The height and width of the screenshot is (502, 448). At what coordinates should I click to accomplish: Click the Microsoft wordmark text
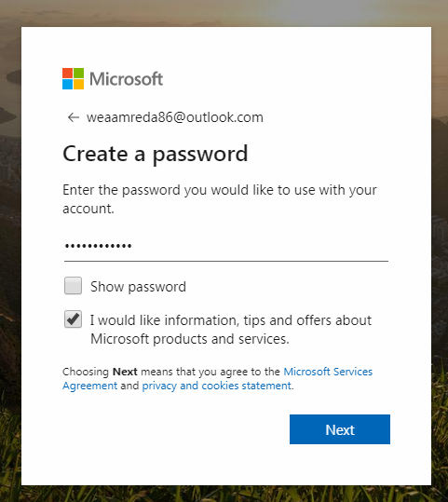pyautogui.click(x=126, y=79)
